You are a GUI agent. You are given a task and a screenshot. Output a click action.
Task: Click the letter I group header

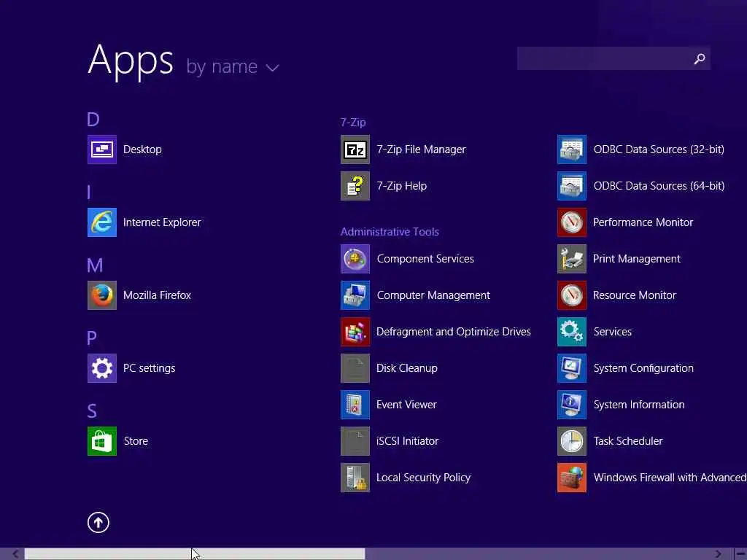[x=89, y=192]
